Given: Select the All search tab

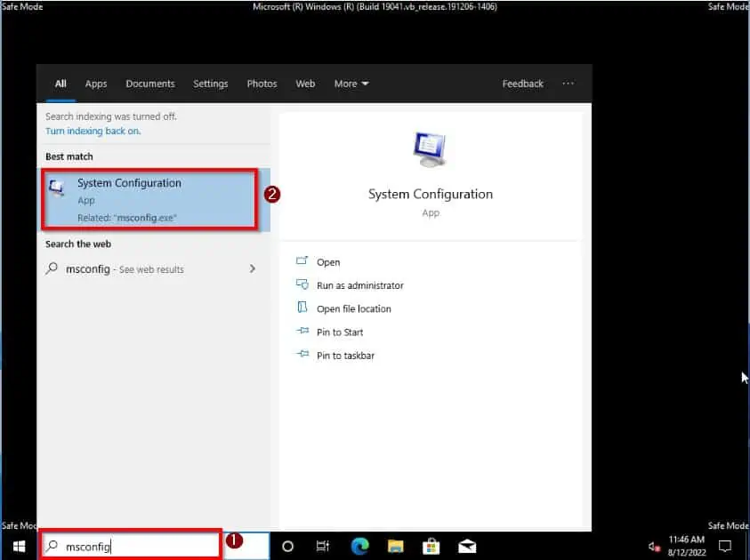Looking at the screenshot, I should coord(60,84).
